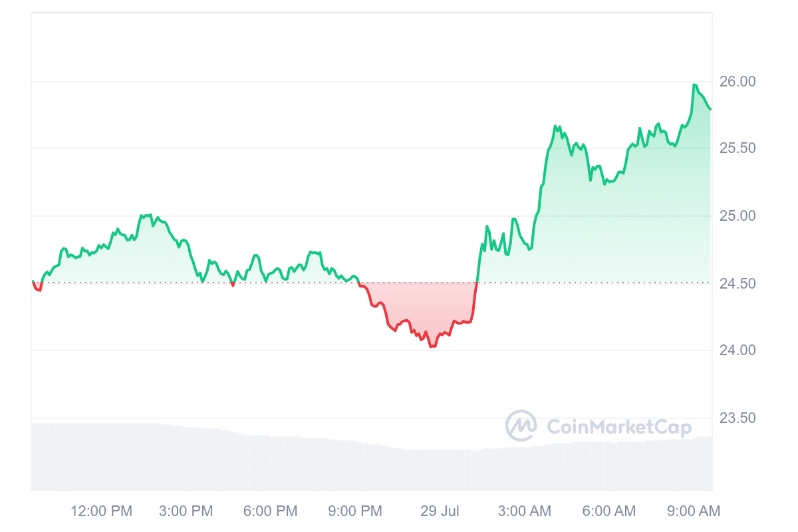Viewport: 798px width, 532px height.
Task: Select the 3:00 PM time label
Action: coord(186,511)
